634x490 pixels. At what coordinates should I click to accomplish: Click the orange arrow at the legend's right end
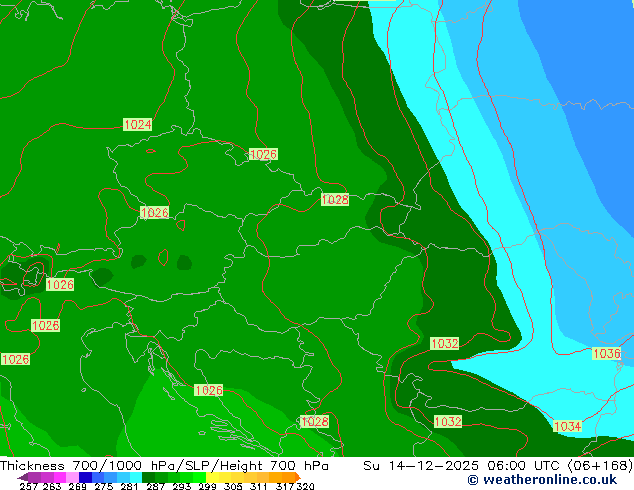click(x=298, y=477)
